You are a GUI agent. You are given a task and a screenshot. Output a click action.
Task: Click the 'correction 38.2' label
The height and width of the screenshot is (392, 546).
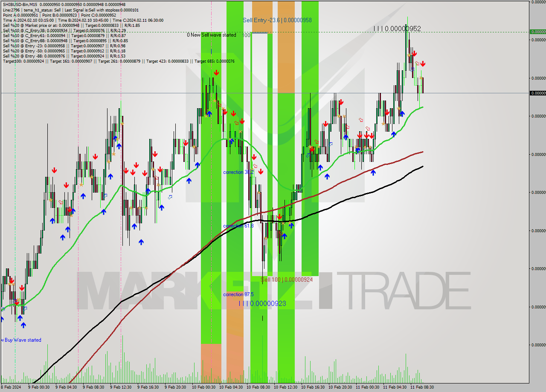(238, 172)
